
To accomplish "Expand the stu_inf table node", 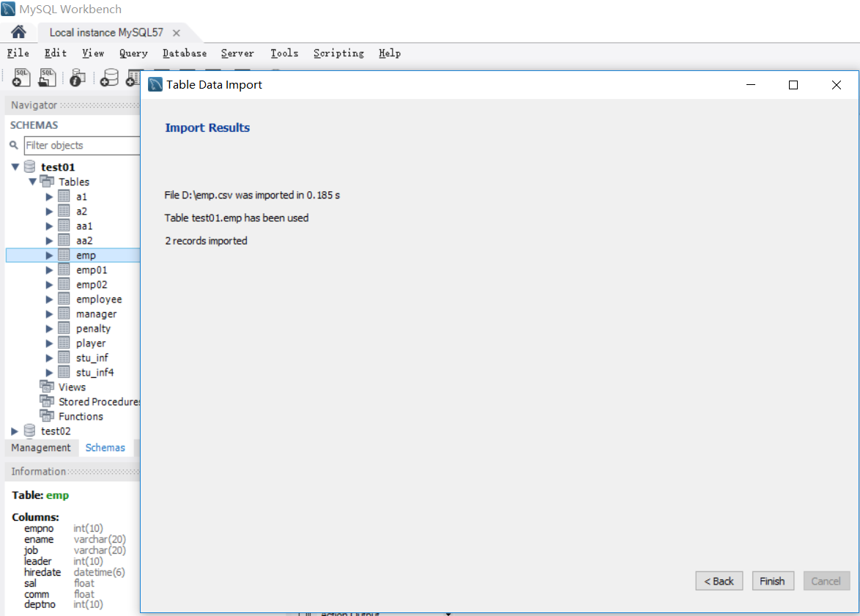I will [49, 357].
